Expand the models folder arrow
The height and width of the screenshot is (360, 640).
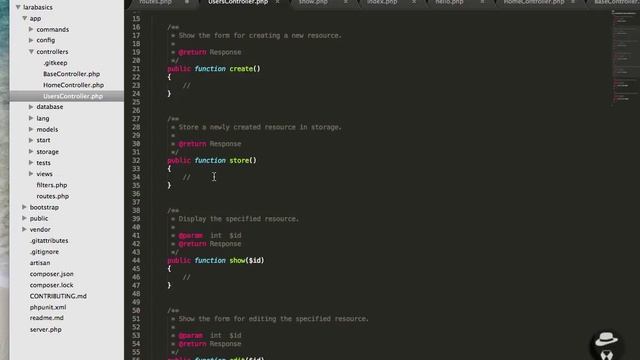pyautogui.click(x=31, y=129)
